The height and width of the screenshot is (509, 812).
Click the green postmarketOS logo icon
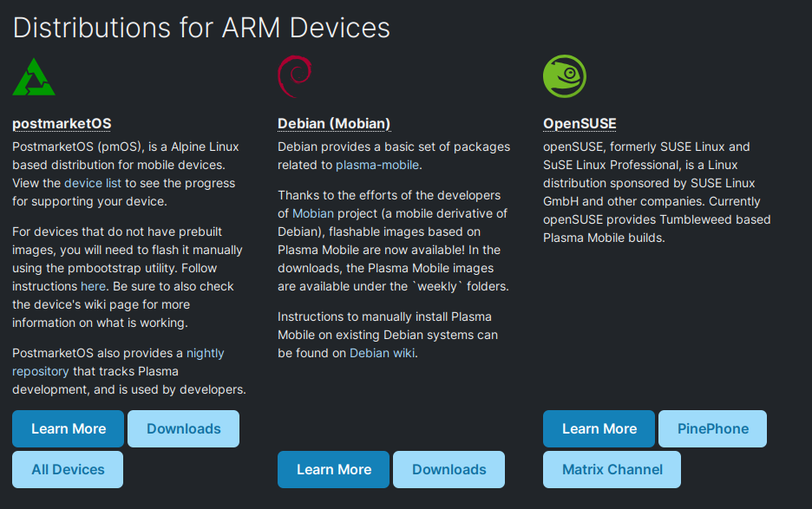click(x=34, y=76)
